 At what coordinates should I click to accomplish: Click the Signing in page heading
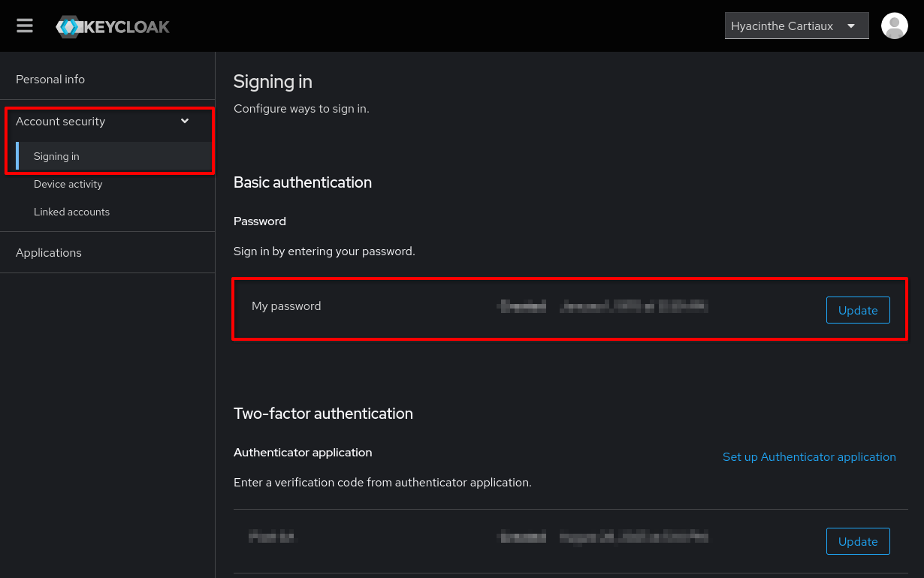273,82
